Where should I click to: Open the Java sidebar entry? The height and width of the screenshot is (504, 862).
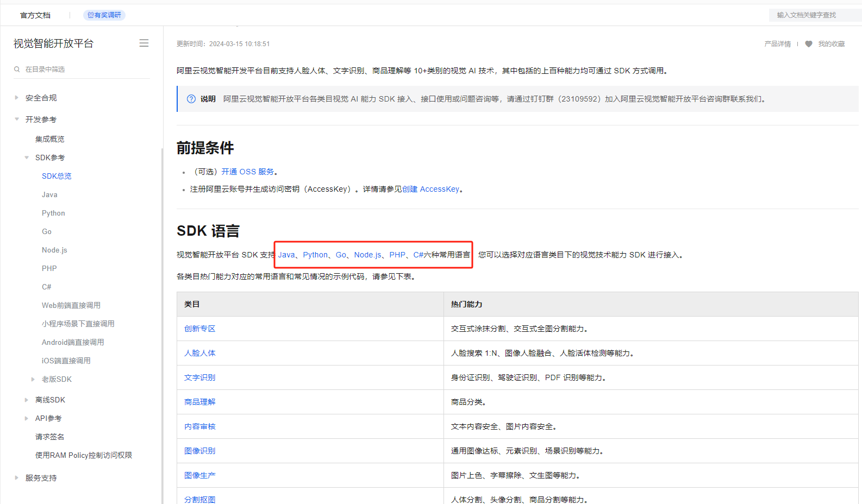pyautogui.click(x=49, y=194)
